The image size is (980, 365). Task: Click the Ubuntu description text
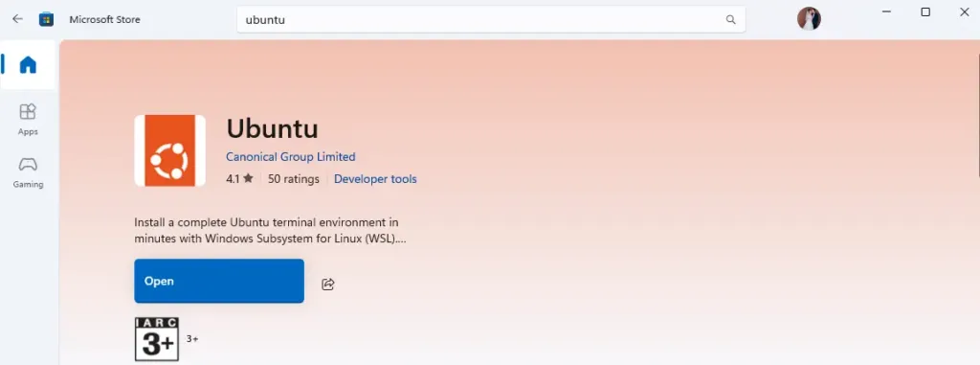[x=270, y=230]
